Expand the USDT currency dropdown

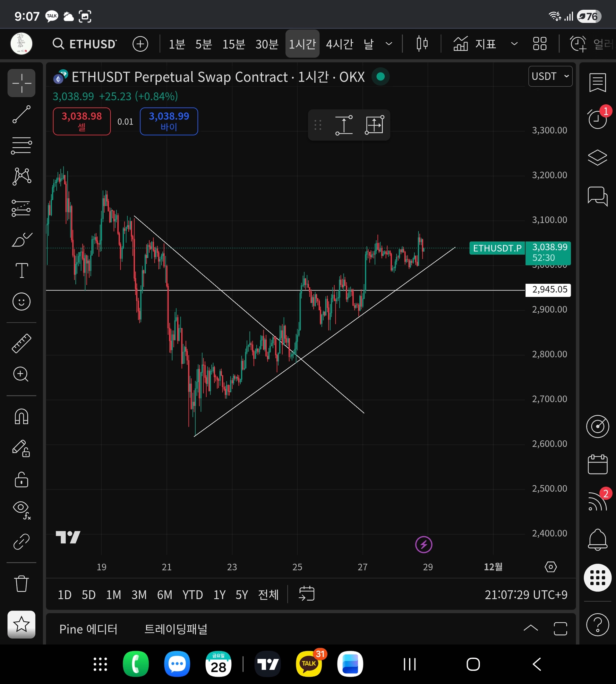click(x=550, y=76)
